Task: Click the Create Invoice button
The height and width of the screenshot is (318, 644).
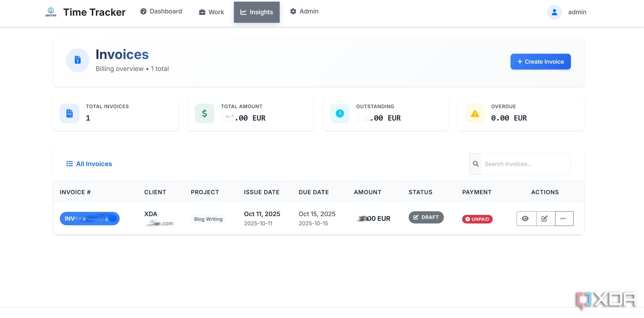Action: (x=540, y=61)
